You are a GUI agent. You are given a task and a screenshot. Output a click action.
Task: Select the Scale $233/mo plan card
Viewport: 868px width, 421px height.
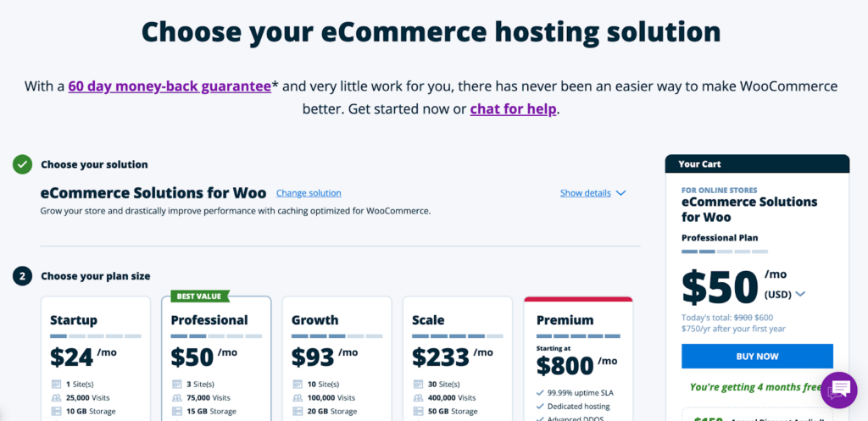[x=457, y=358]
